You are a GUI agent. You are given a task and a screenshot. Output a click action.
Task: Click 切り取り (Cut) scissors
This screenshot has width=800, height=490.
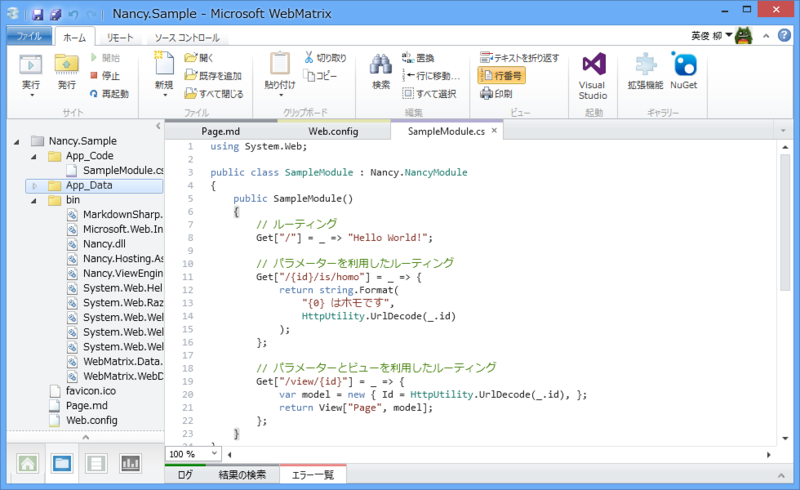pyautogui.click(x=326, y=58)
